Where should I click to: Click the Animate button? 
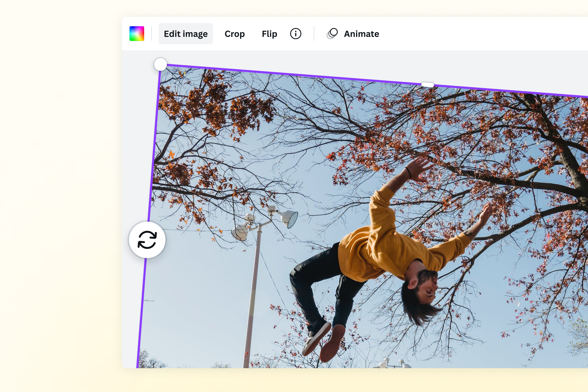coord(353,34)
